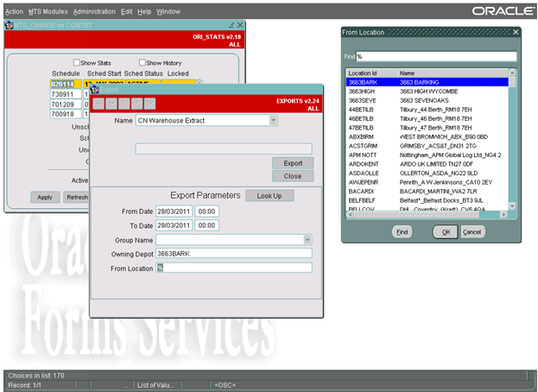Click the minimize icon of MTS_OWNER window
This screenshot has width=538, height=392.
coord(231,25)
